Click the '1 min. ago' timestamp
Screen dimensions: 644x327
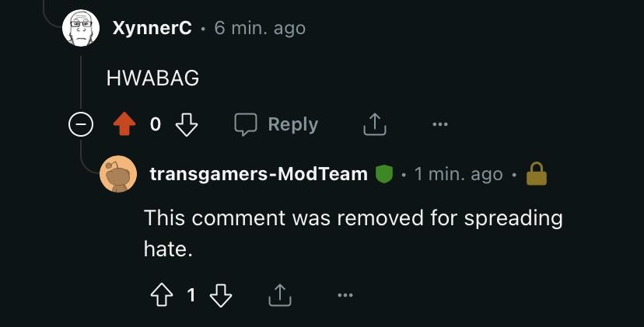point(459,174)
